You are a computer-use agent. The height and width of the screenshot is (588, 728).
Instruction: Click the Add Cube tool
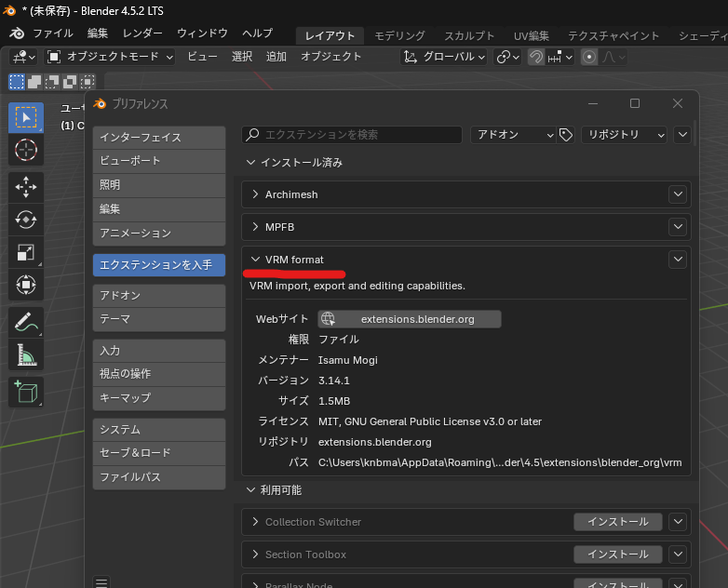click(x=26, y=392)
